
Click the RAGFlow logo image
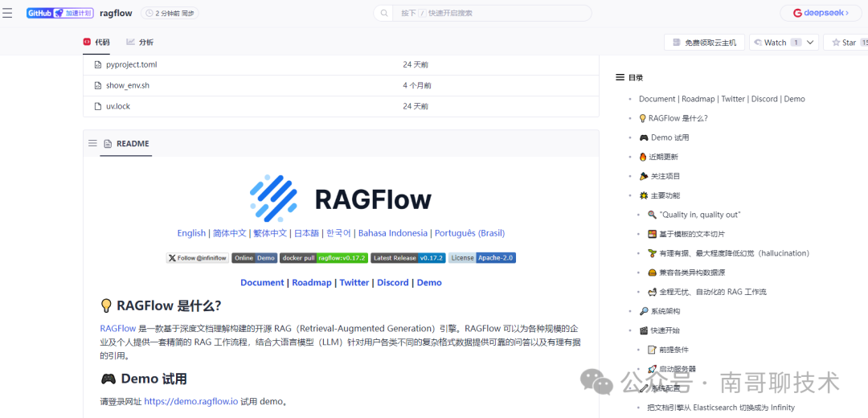341,199
